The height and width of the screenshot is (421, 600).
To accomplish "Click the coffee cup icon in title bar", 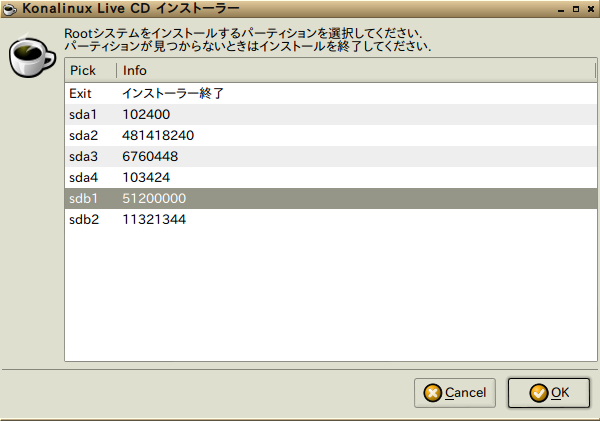I will click(x=9, y=9).
